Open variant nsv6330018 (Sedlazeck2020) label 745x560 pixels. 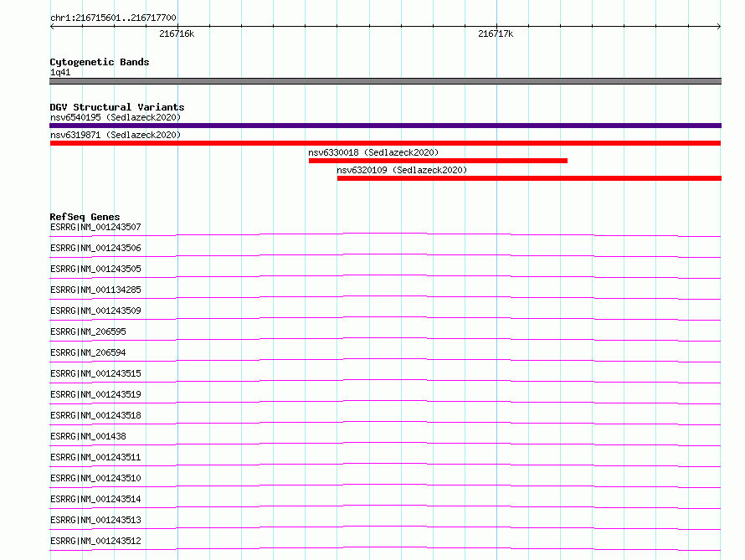click(373, 152)
